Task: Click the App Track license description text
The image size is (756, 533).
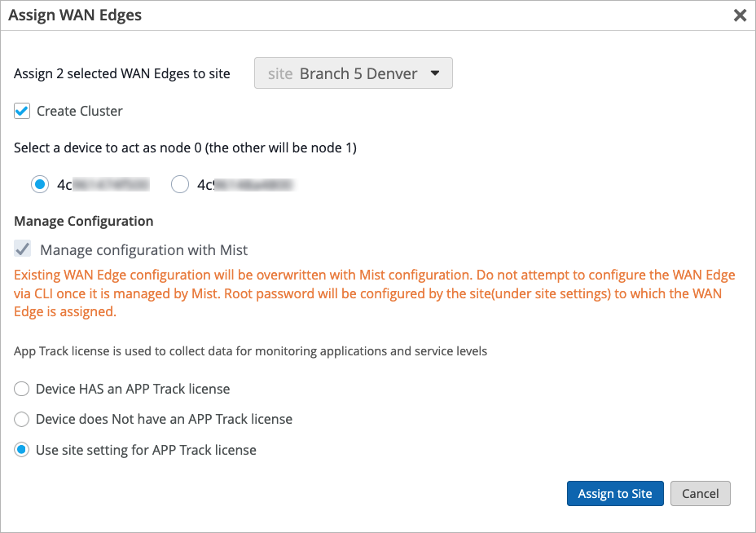Action: point(250,351)
